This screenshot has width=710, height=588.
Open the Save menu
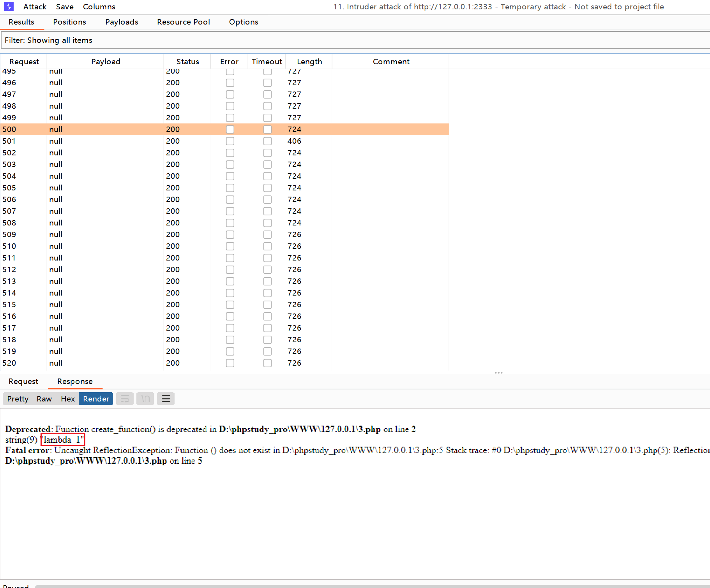click(x=65, y=7)
